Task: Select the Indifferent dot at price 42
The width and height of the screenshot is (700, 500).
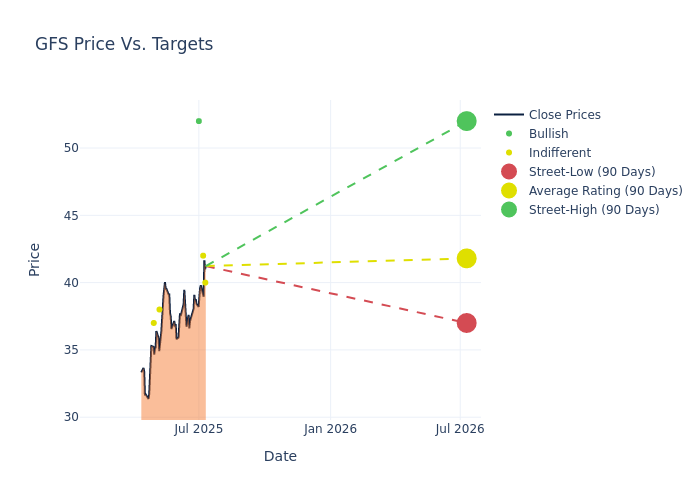Action: [x=203, y=256]
